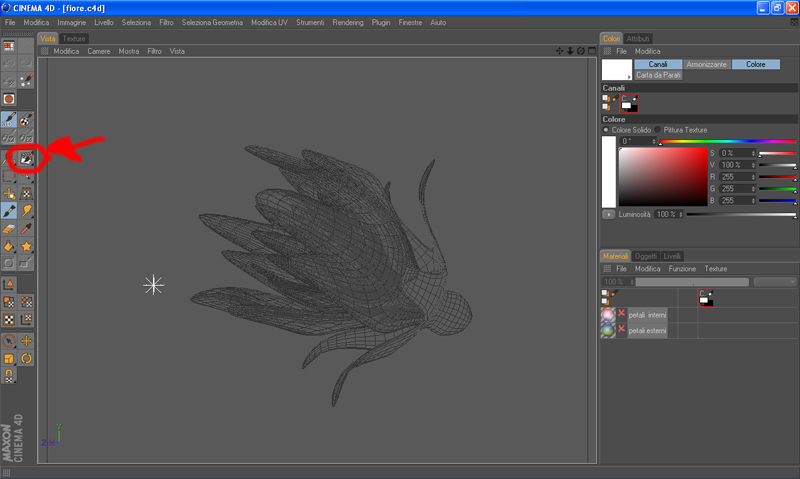Open Funzione menu in Materiali panel
The width and height of the screenshot is (800, 479).
[682, 269]
